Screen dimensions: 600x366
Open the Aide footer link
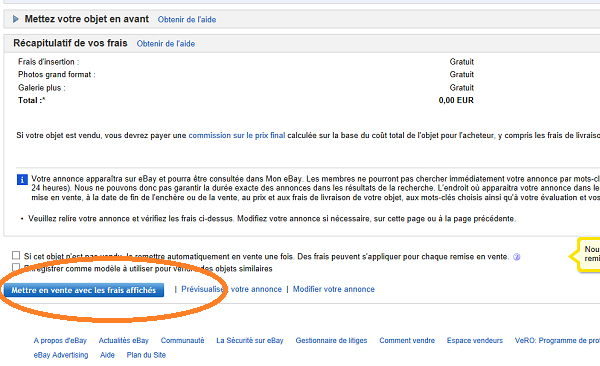pos(107,355)
